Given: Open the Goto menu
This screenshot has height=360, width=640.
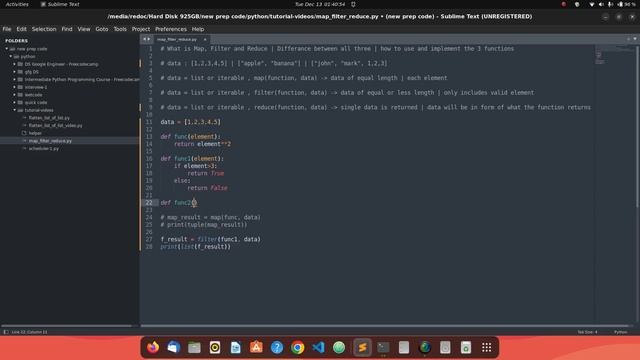Looking at the screenshot, I should (102, 29).
